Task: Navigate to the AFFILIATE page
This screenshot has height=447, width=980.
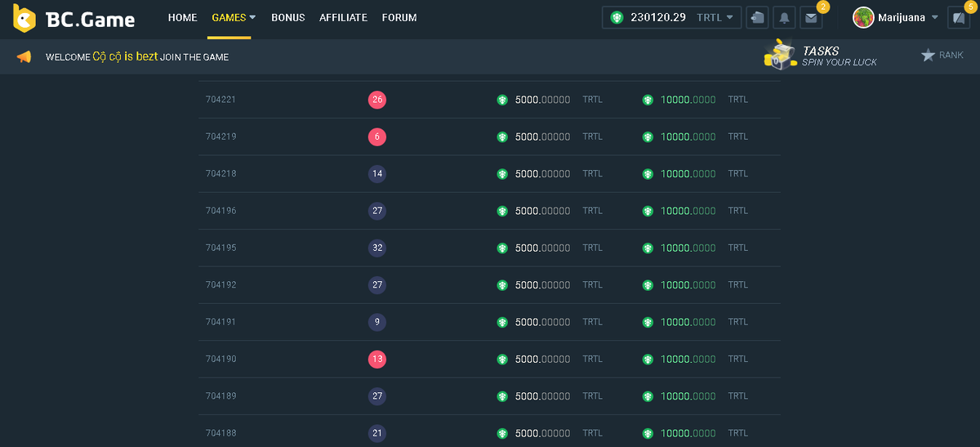Action: [x=343, y=17]
